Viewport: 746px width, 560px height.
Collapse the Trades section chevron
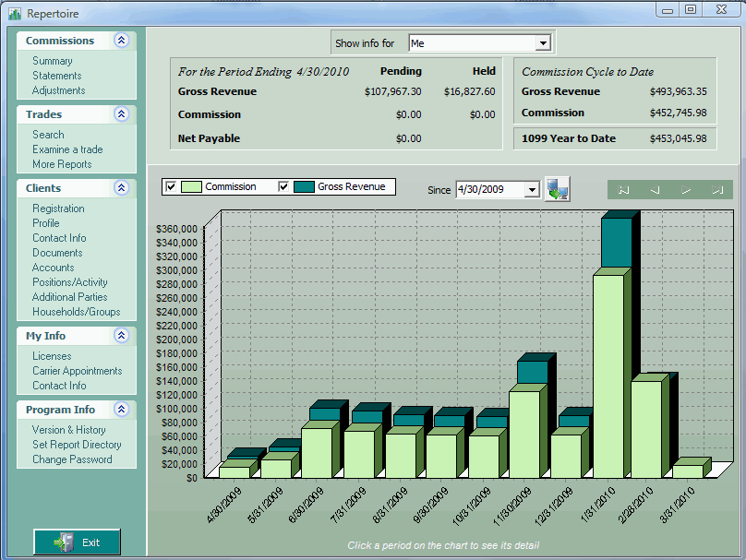pos(121,114)
